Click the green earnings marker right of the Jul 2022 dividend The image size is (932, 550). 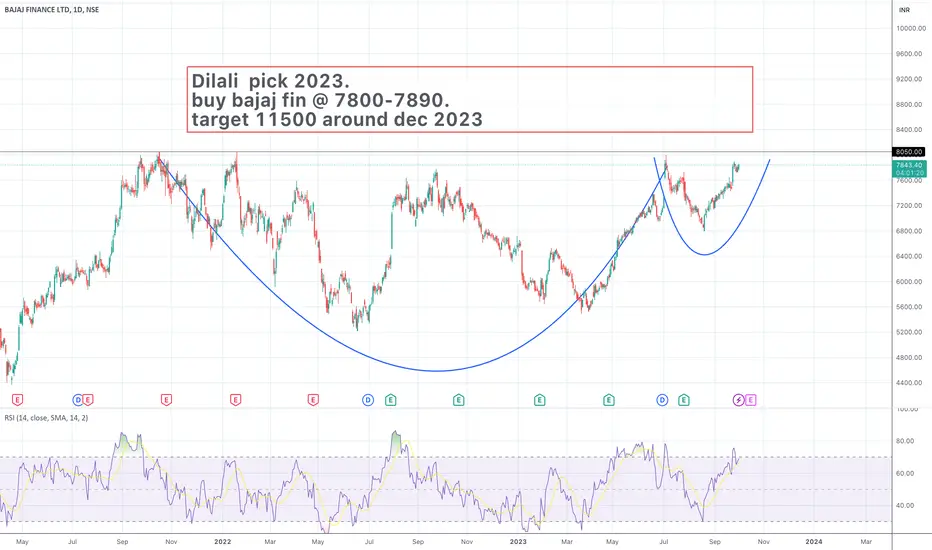point(391,400)
